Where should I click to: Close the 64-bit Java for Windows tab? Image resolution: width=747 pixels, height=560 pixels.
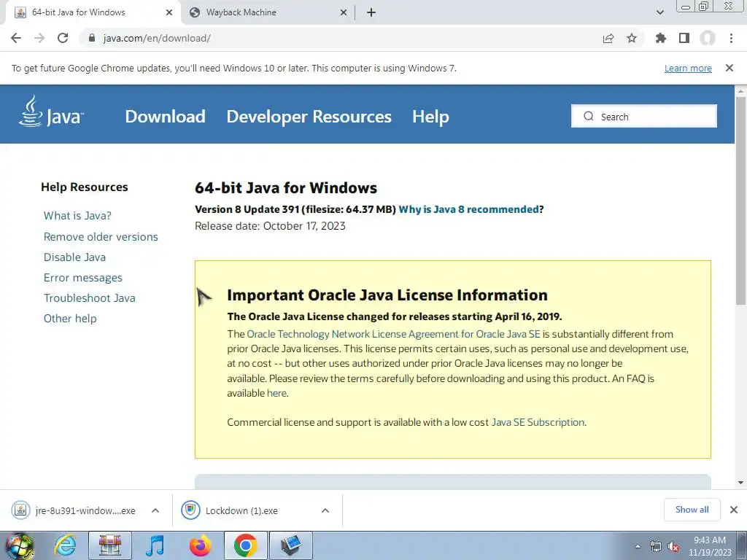coord(169,13)
